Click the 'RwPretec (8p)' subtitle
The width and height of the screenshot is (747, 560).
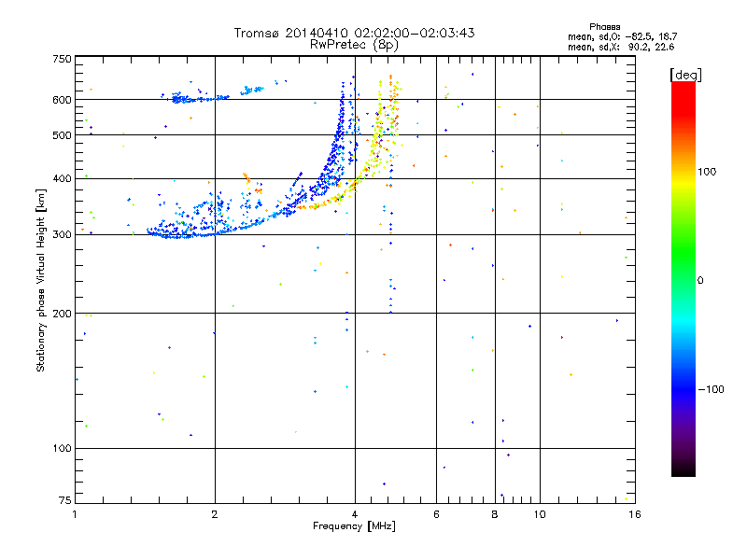tap(354, 45)
